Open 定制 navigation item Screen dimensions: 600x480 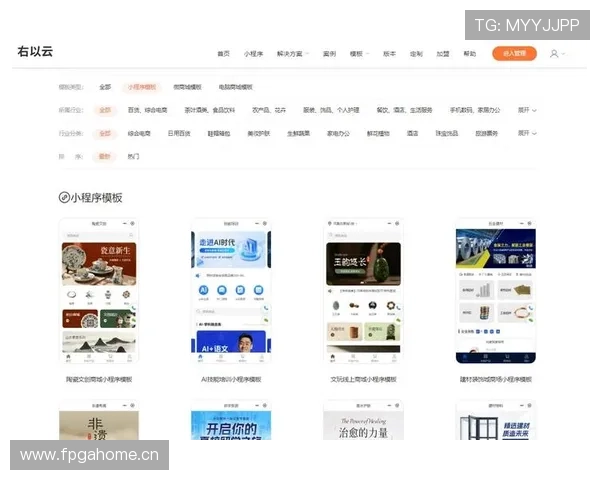(x=416, y=54)
